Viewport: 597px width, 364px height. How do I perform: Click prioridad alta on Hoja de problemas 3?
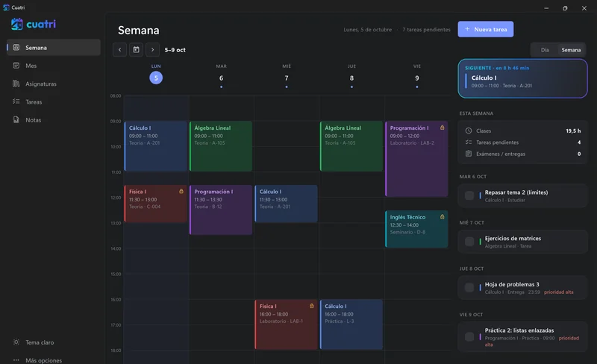pyautogui.click(x=558, y=292)
